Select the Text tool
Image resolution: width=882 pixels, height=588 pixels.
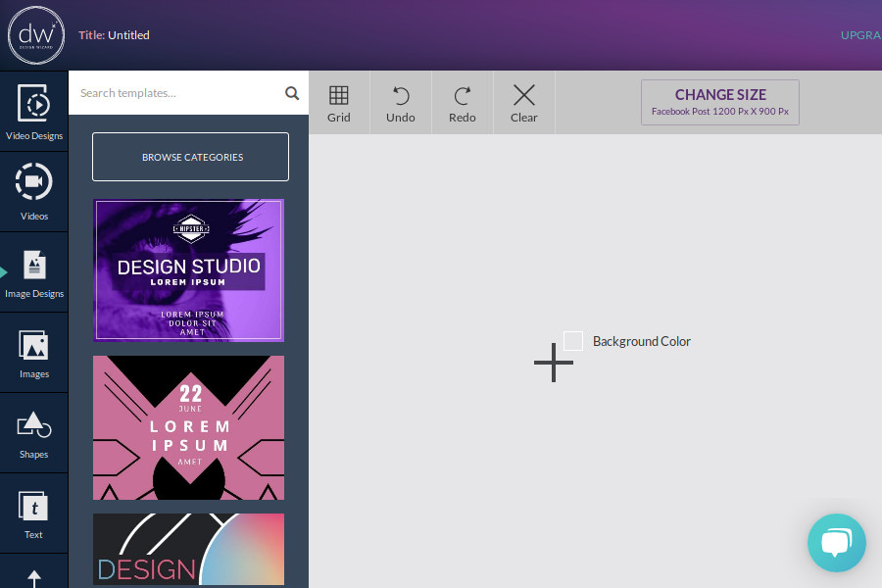click(34, 513)
